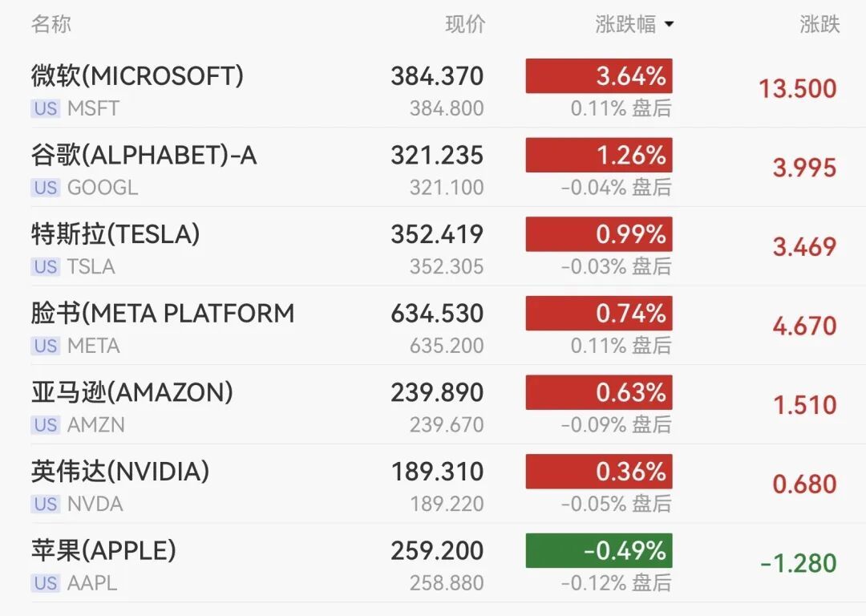Click Microsoft's red 3.64% change badge
Image resolution: width=866 pixels, height=616 pixels.
(599, 76)
